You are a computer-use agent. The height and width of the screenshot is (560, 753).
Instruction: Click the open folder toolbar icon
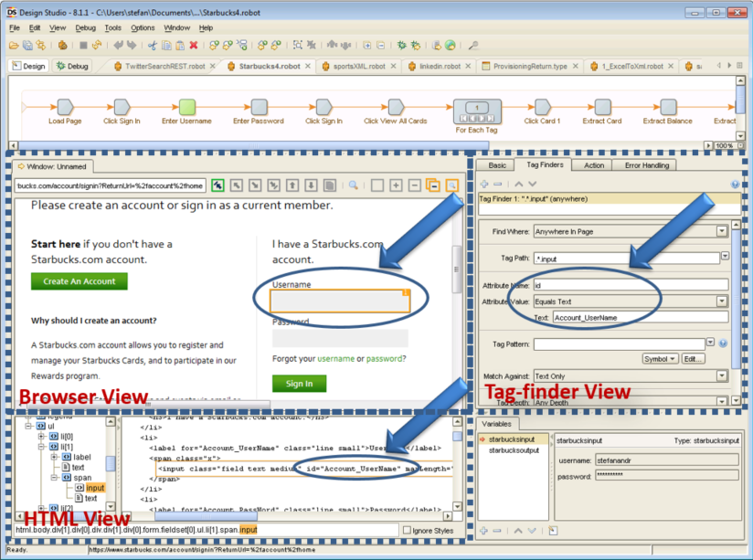(x=14, y=46)
